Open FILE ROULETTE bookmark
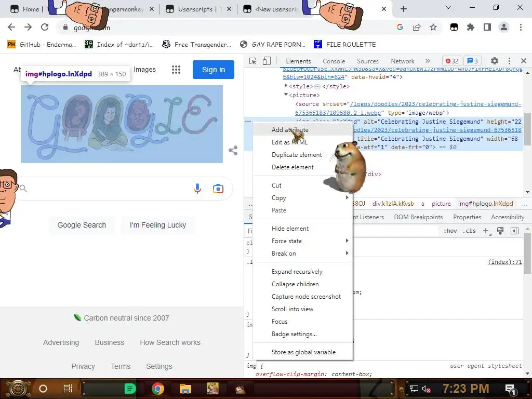532x399 pixels. [x=345, y=45]
